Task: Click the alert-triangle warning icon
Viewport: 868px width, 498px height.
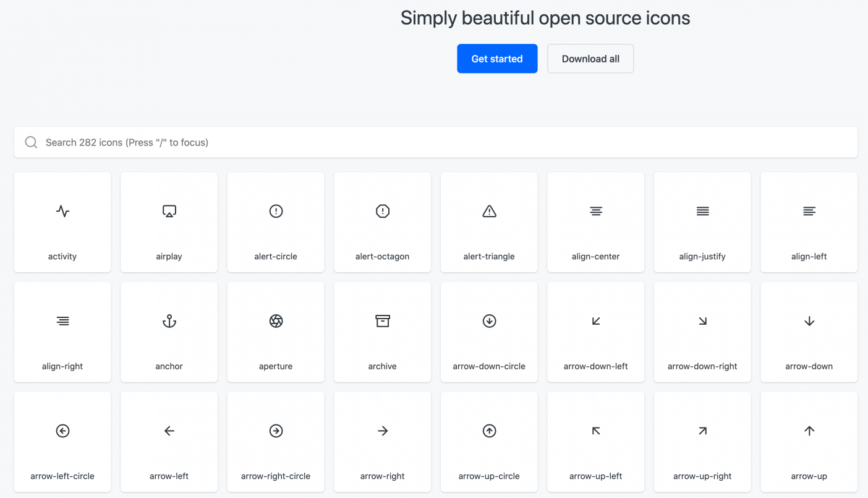Action: [x=489, y=211]
